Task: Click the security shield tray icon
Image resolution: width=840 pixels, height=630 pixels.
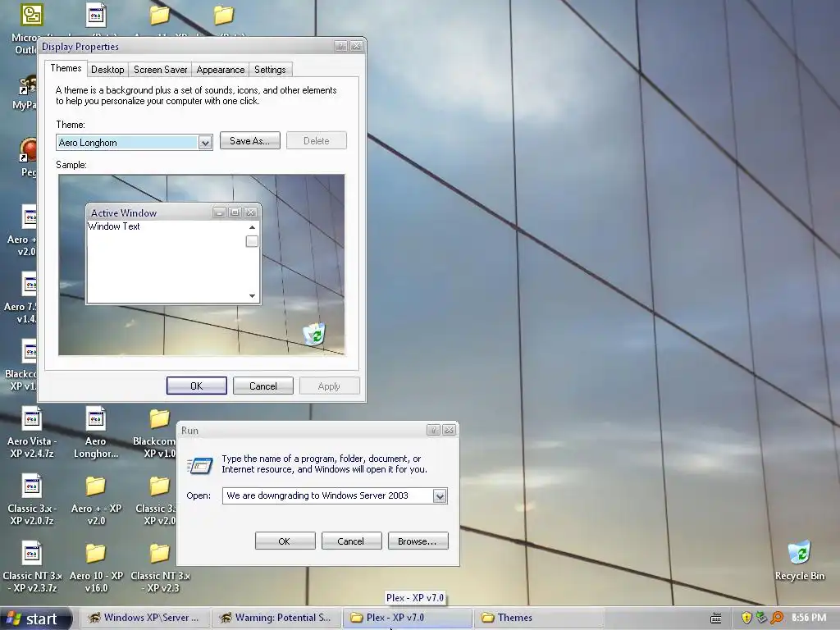Action: click(x=746, y=618)
